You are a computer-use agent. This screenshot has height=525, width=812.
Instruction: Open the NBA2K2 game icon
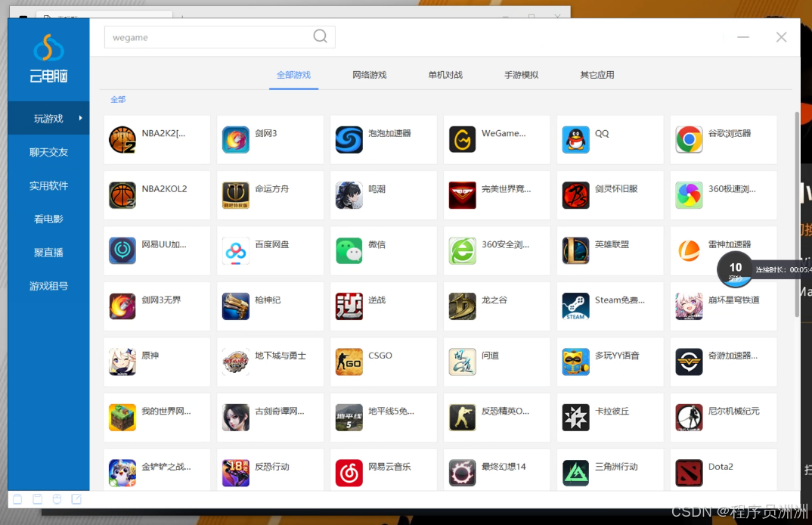(x=122, y=139)
